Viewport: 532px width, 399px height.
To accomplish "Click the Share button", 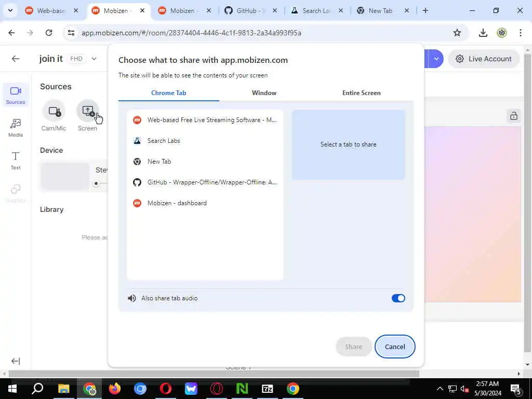I will [353, 347].
